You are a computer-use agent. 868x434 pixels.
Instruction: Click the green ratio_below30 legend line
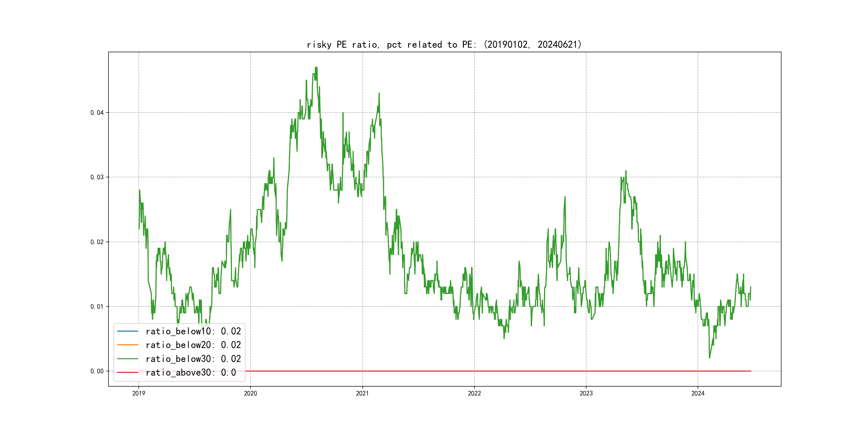click(x=127, y=359)
